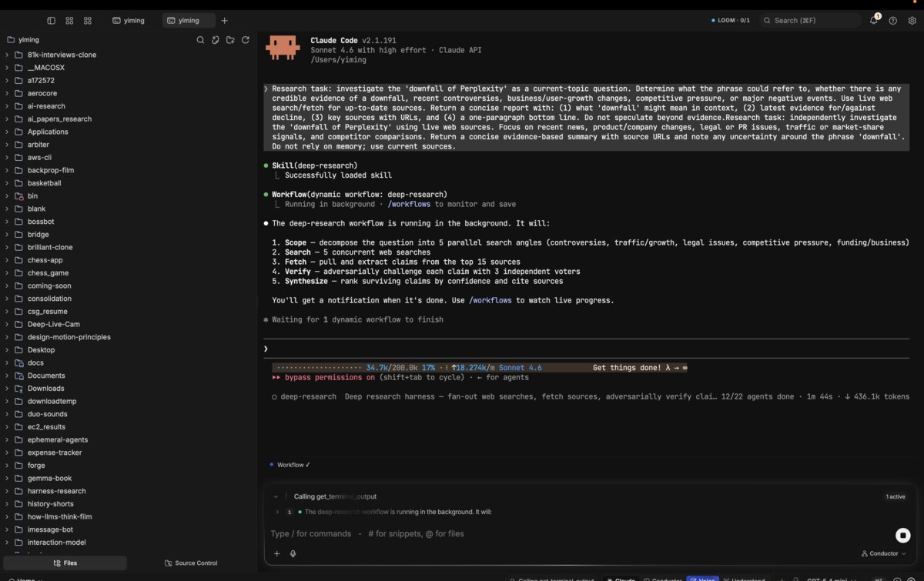The width and height of the screenshot is (924, 581).
Task: Select the downloadtemp folder row
Action: click(129, 401)
